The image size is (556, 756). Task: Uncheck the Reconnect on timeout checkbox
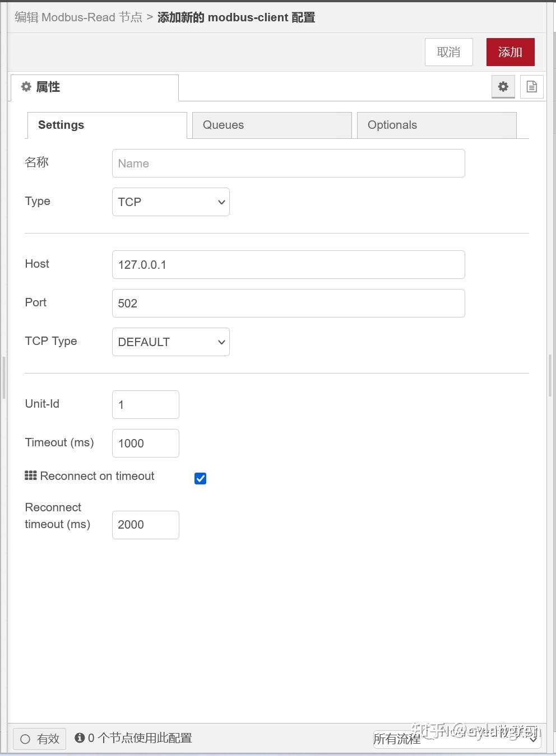pos(200,478)
